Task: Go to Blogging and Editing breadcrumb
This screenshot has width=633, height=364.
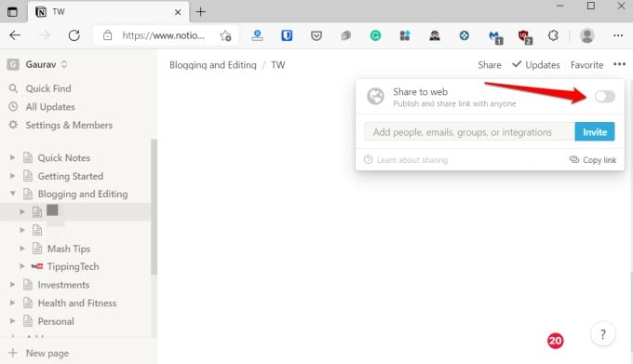Action: point(213,65)
